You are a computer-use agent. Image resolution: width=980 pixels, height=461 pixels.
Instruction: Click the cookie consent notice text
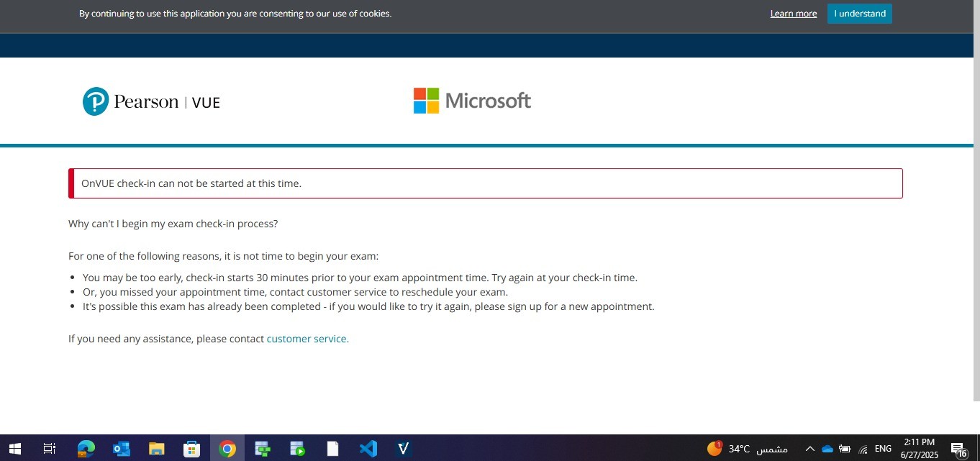pos(235,14)
